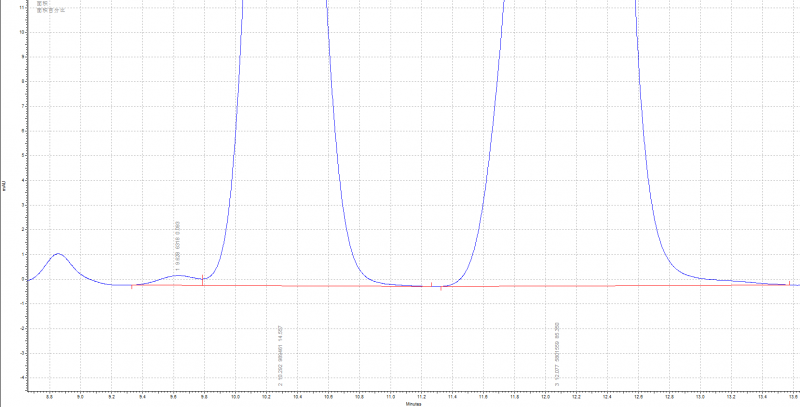Click the apex of the small peak at 8.85 minutes
Image resolution: width=800 pixels, height=407 pixels.
[x=58, y=253]
